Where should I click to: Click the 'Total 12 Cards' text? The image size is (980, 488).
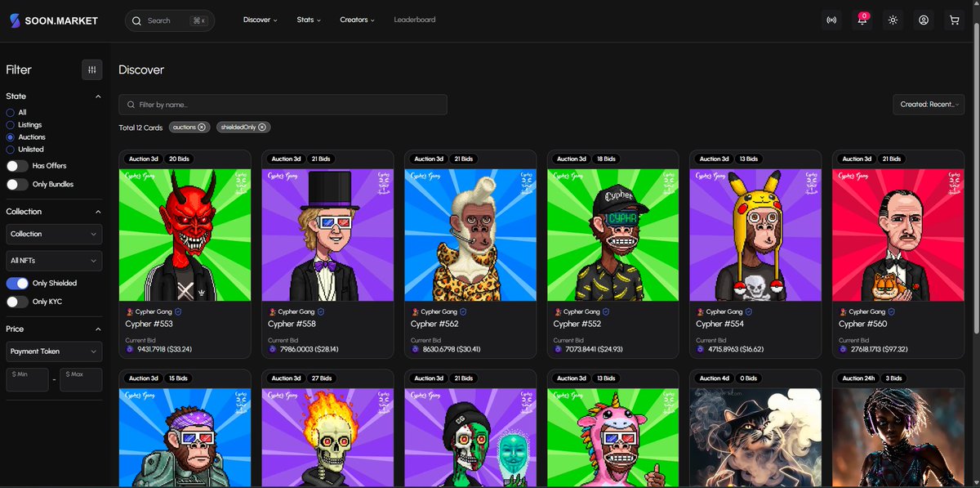tap(140, 128)
